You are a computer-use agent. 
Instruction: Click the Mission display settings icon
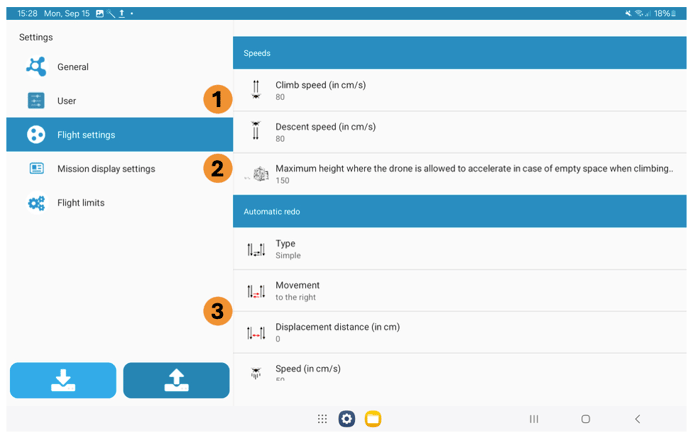(36, 169)
